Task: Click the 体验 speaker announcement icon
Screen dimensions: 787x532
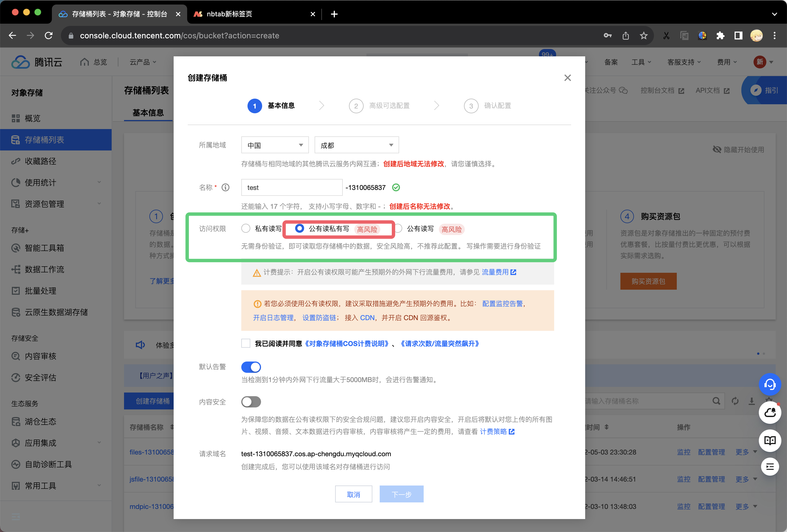Action: 140,345
